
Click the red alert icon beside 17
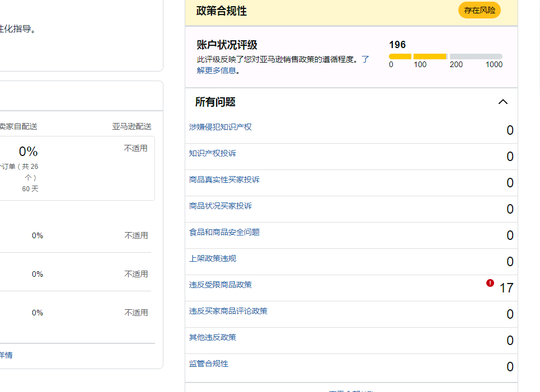pyautogui.click(x=490, y=283)
